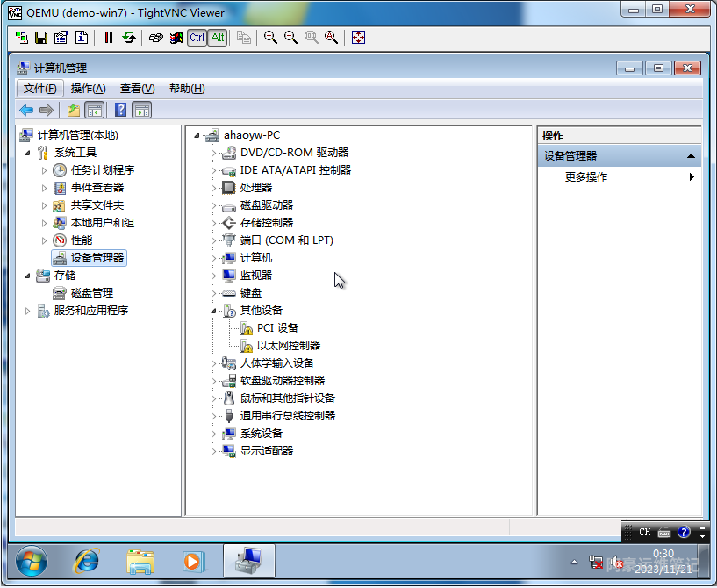Toggle the Ctrl key button in VNC toolbar
The height and width of the screenshot is (588, 717).
[x=197, y=37]
